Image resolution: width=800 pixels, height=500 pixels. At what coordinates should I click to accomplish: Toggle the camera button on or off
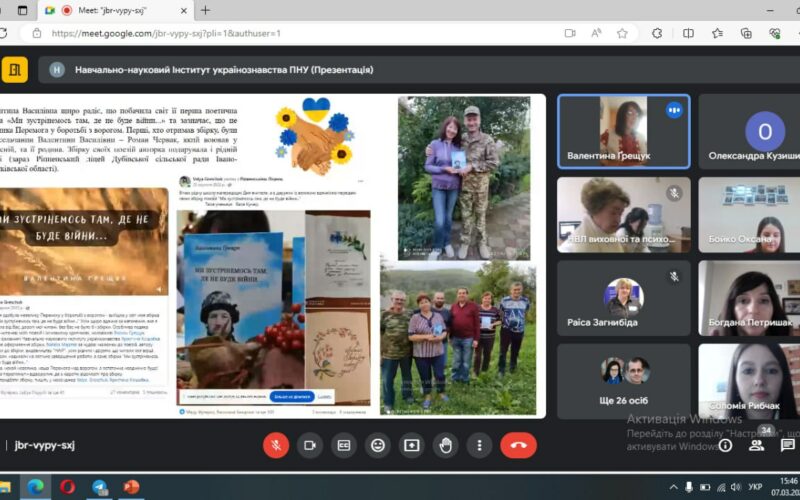coord(310,445)
